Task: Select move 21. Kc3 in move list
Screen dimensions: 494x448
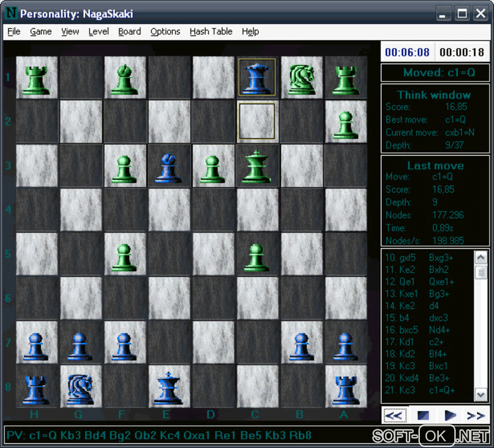Action: click(400, 390)
